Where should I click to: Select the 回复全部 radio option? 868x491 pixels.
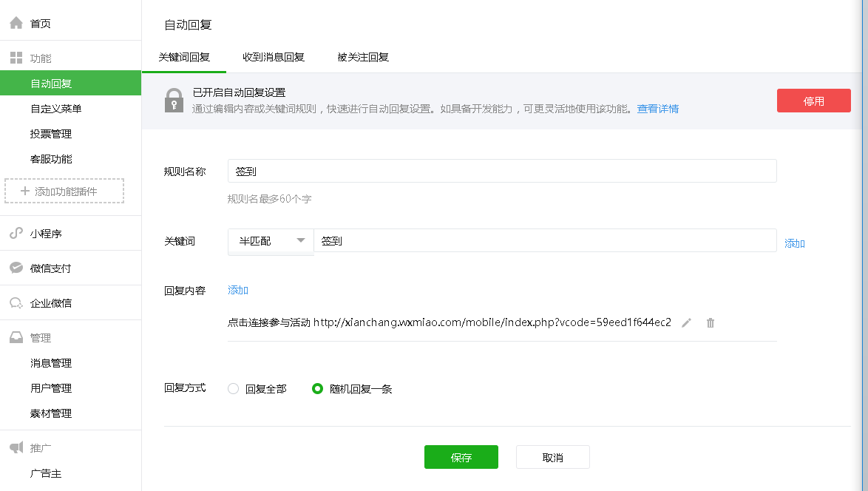coord(234,389)
